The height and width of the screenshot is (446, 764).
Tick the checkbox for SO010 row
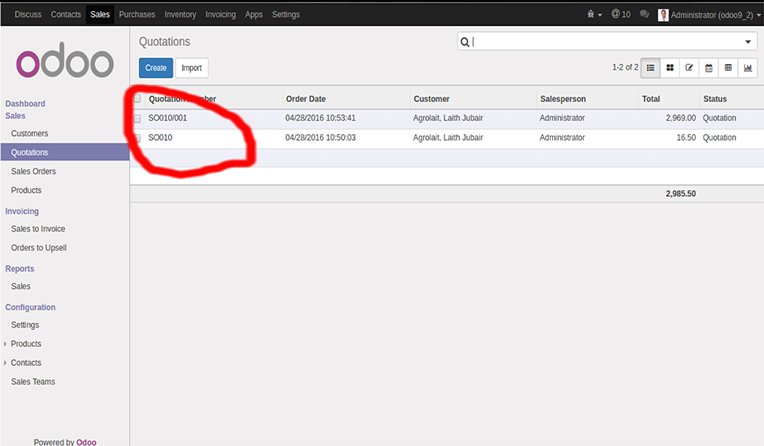137,138
